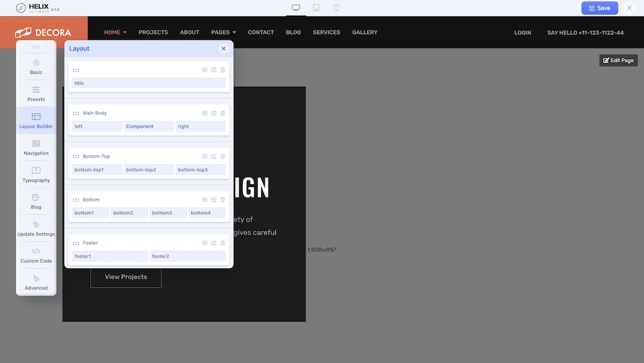Delete the Bottom-Top row
Viewport: 644px width, 363px height.
click(x=223, y=156)
